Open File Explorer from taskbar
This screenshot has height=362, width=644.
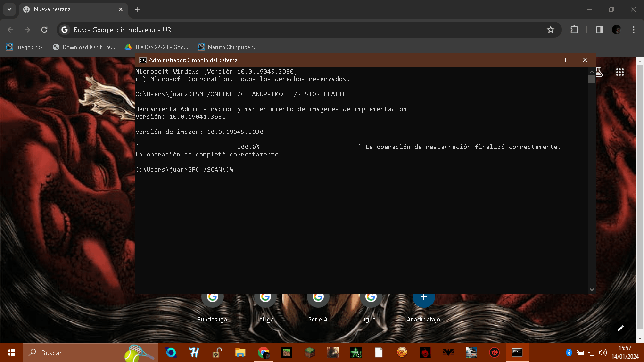click(x=240, y=353)
